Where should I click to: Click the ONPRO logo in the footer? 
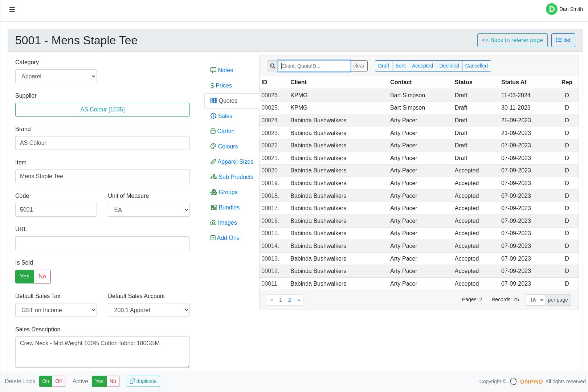click(x=526, y=381)
